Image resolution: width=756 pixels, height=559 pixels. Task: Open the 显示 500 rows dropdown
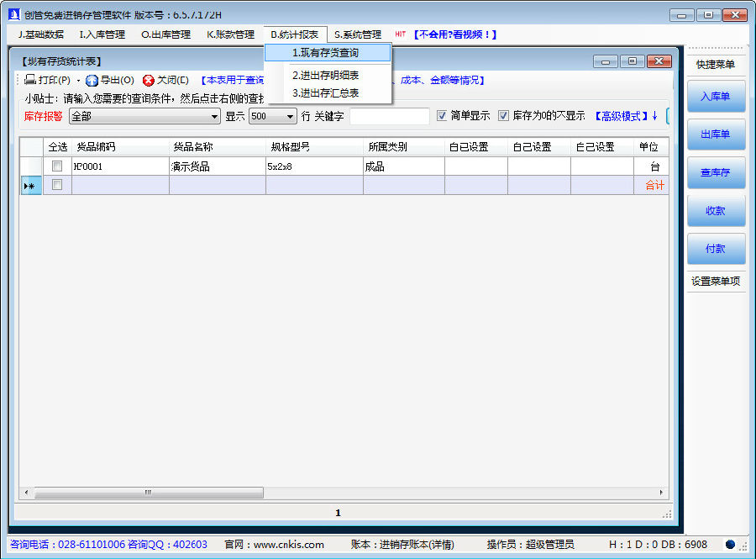(272, 116)
